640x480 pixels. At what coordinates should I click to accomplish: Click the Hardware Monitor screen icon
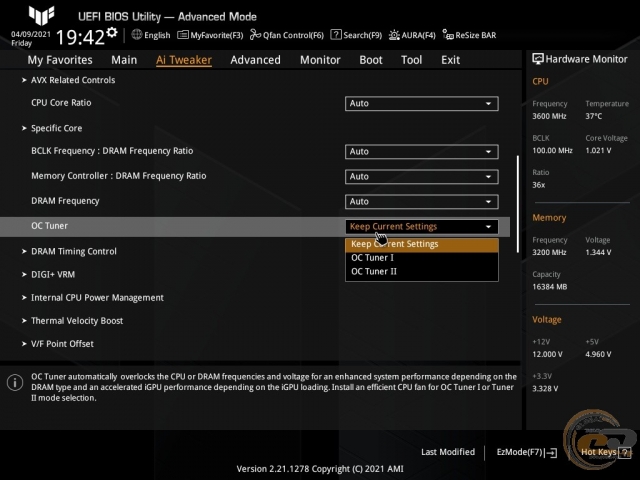pyautogui.click(x=538, y=59)
